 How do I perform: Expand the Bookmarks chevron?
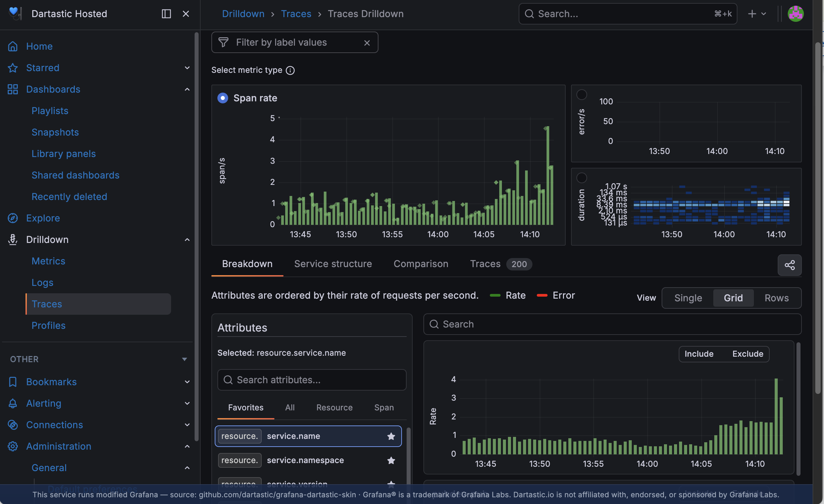pos(187,382)
